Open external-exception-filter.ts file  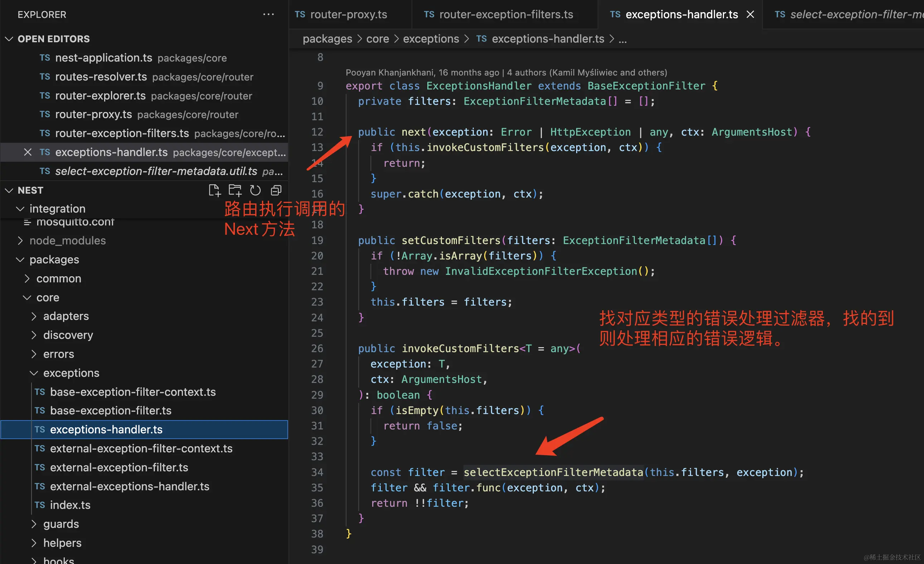tap(144, 467)
